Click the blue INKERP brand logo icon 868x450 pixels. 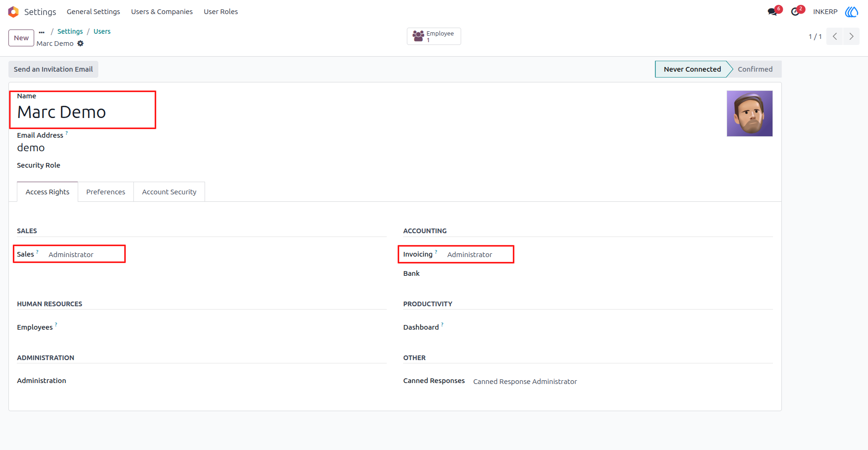[x=852, y=12]
